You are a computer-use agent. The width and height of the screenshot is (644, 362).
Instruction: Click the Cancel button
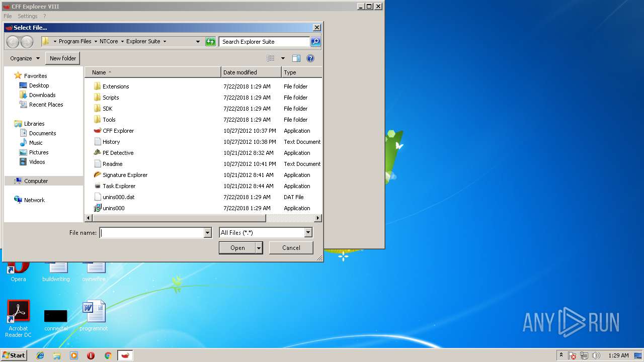pos(291,248)
